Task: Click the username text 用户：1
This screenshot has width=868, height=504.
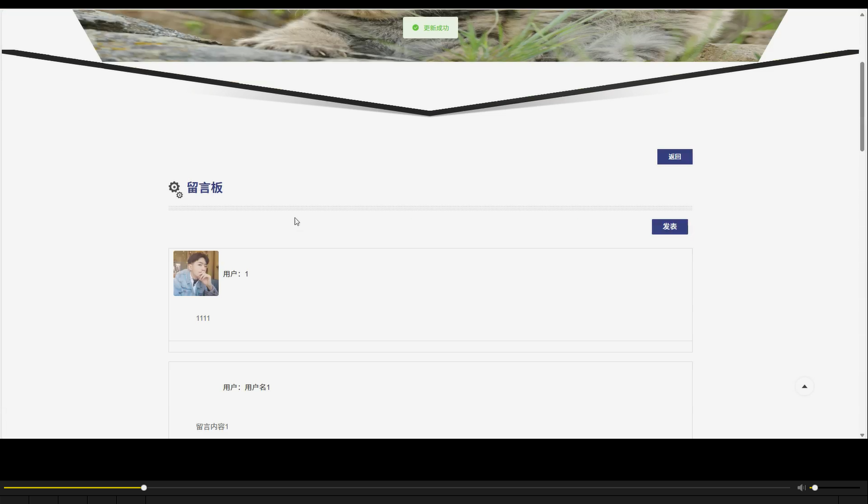Action: 236,273
